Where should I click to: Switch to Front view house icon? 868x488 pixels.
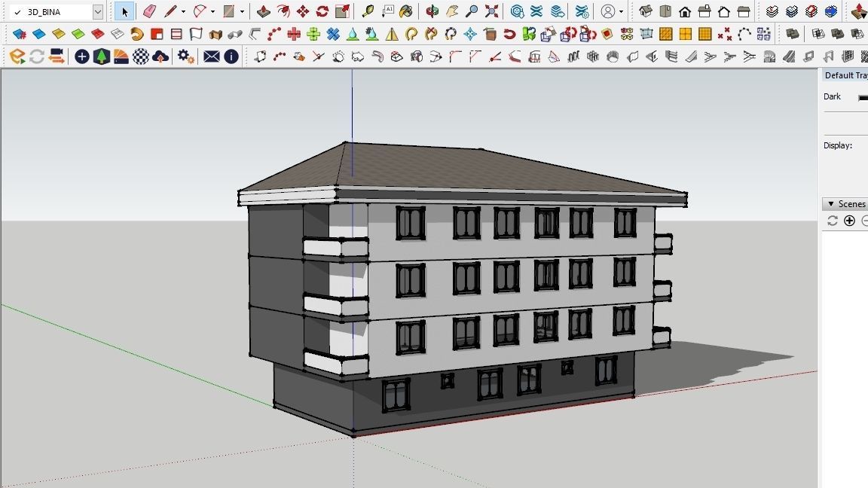(685, 11)
